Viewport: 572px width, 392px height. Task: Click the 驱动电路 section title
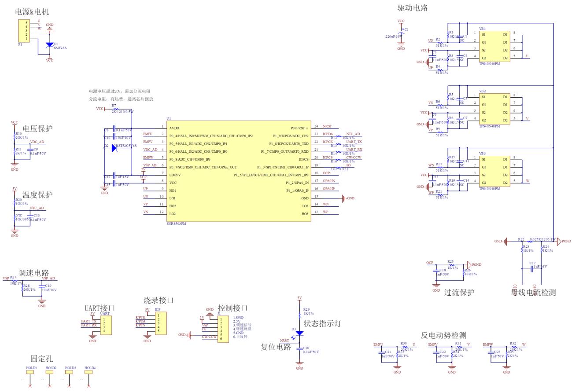412,7
